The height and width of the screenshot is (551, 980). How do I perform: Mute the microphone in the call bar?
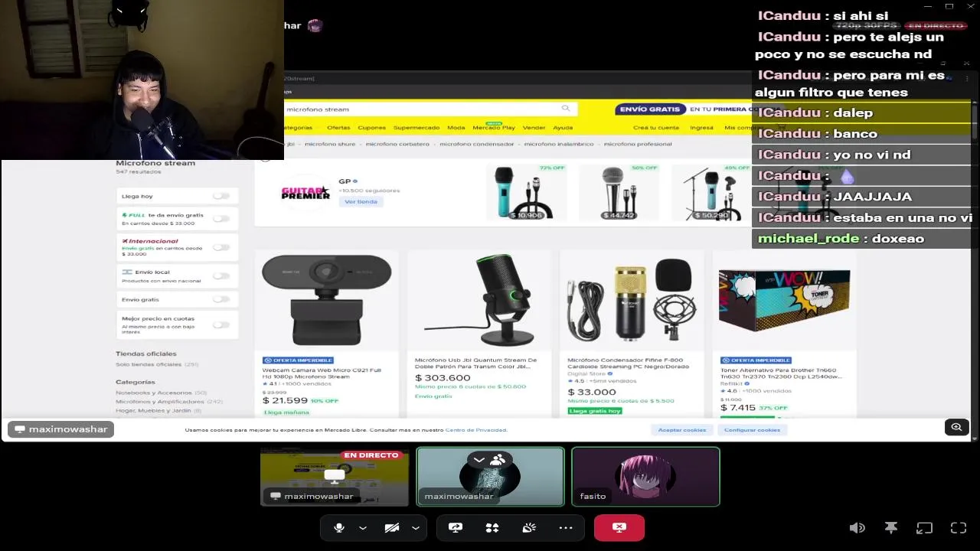339,527
